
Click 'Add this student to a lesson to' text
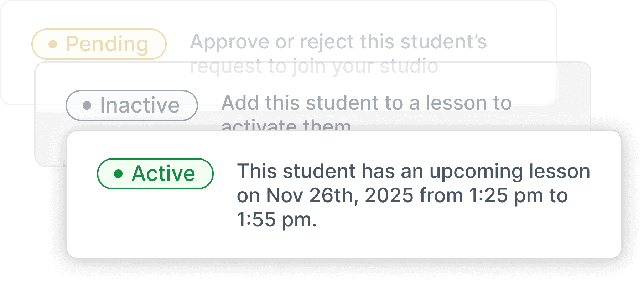(366, 103)
